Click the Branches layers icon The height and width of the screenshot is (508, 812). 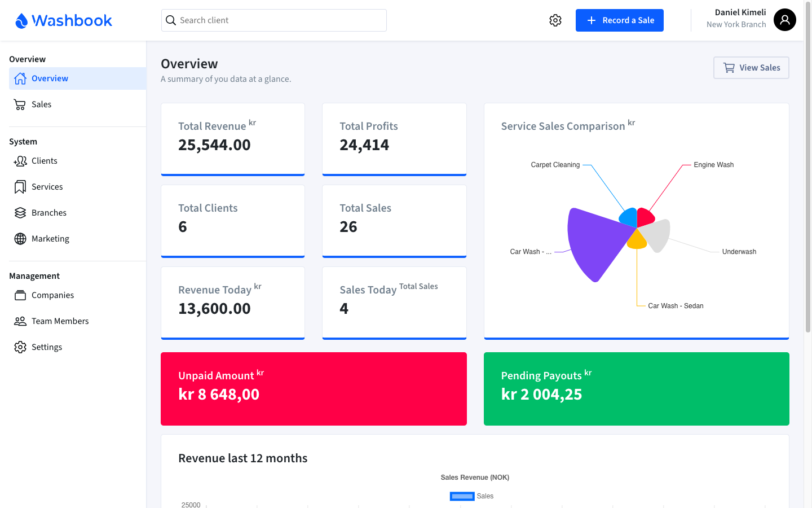(x=20, y=213)
